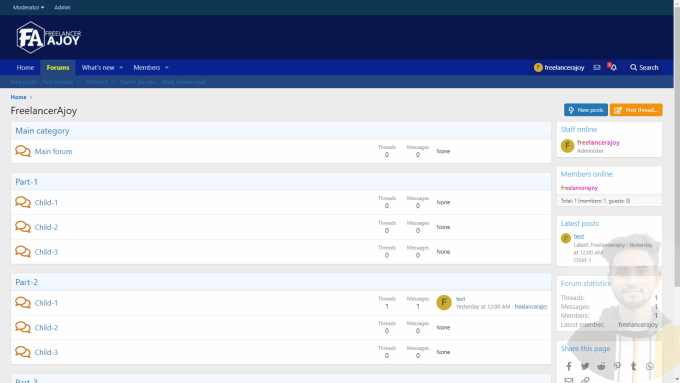Expand the Members dropdown arrow
The width and height of the screenshot is (680, 383).
point(167,68)
